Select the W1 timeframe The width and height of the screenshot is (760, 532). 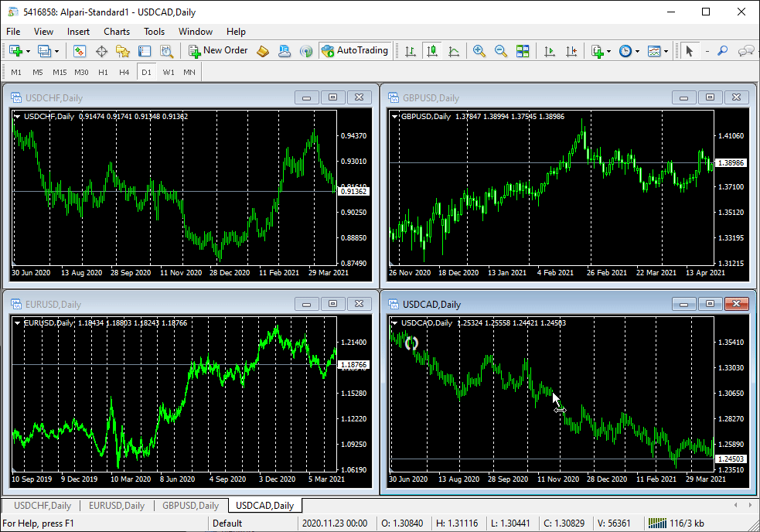[169, 71]
